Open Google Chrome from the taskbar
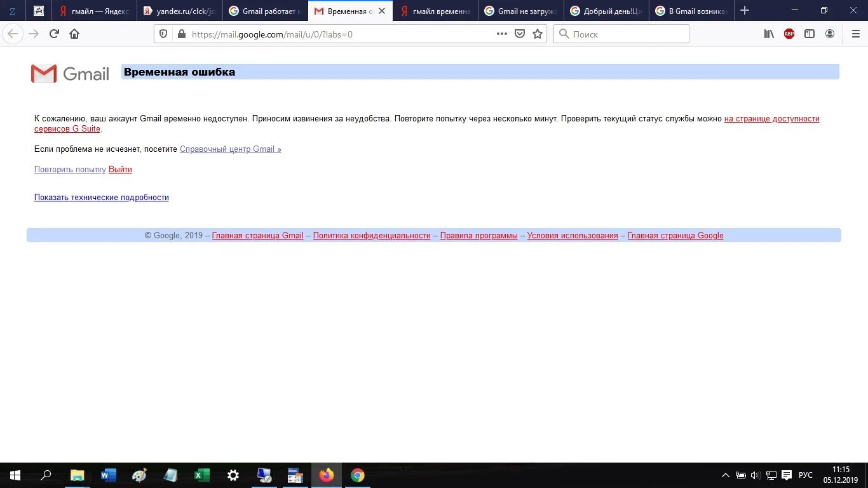 358,475
